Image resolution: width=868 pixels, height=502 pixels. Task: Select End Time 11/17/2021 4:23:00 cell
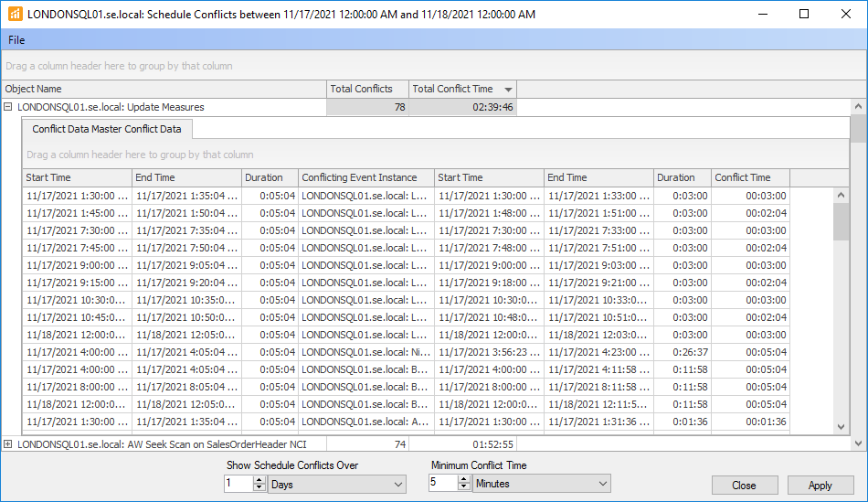pos(599,352)
